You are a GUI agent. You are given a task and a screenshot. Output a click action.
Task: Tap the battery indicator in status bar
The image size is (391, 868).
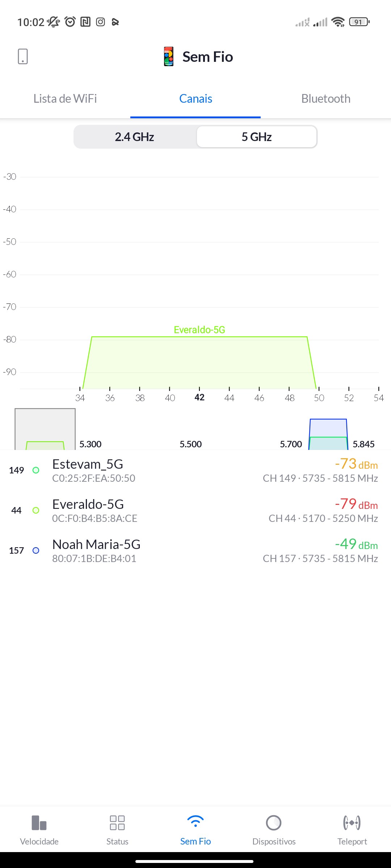pos(359,22)
